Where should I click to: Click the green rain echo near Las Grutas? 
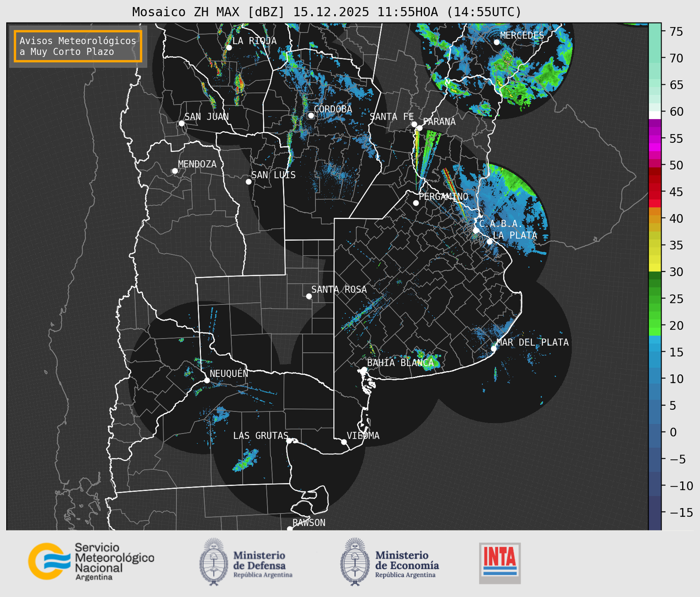(246, 461)
